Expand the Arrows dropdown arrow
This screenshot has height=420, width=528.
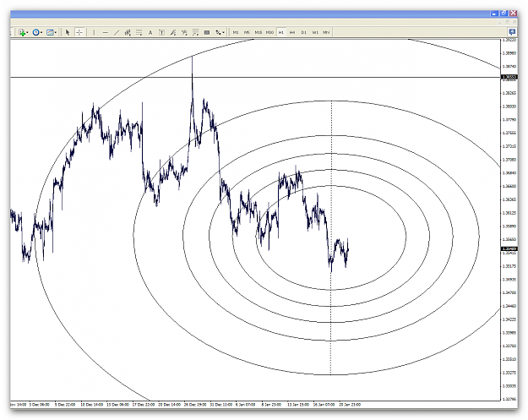[x=223, y=33]
